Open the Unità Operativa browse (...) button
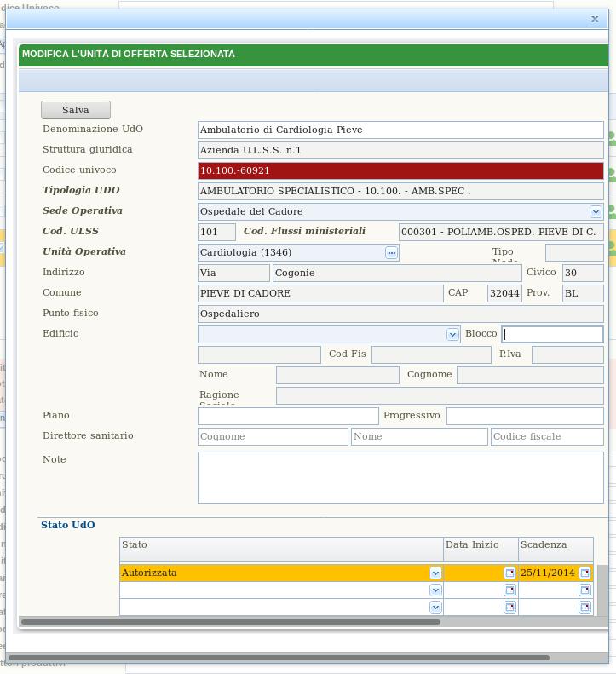The image size is (616, 674). pos(391,253)
